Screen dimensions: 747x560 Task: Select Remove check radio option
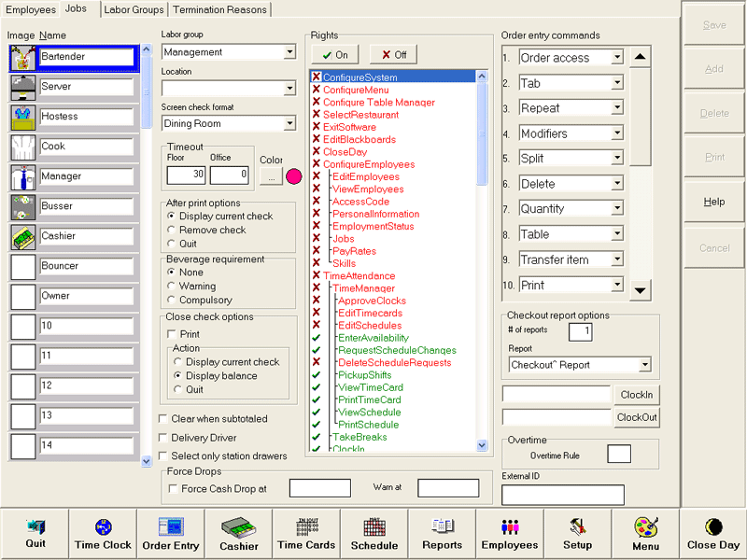171,230
